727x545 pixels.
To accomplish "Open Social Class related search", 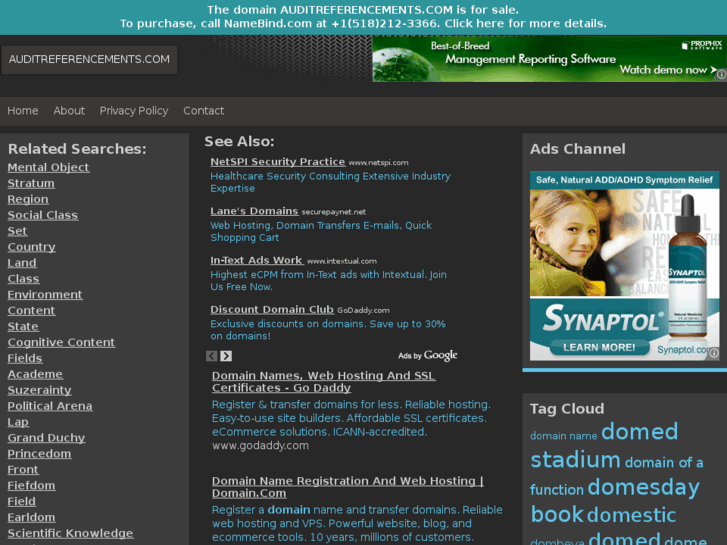I will (43, 215).
